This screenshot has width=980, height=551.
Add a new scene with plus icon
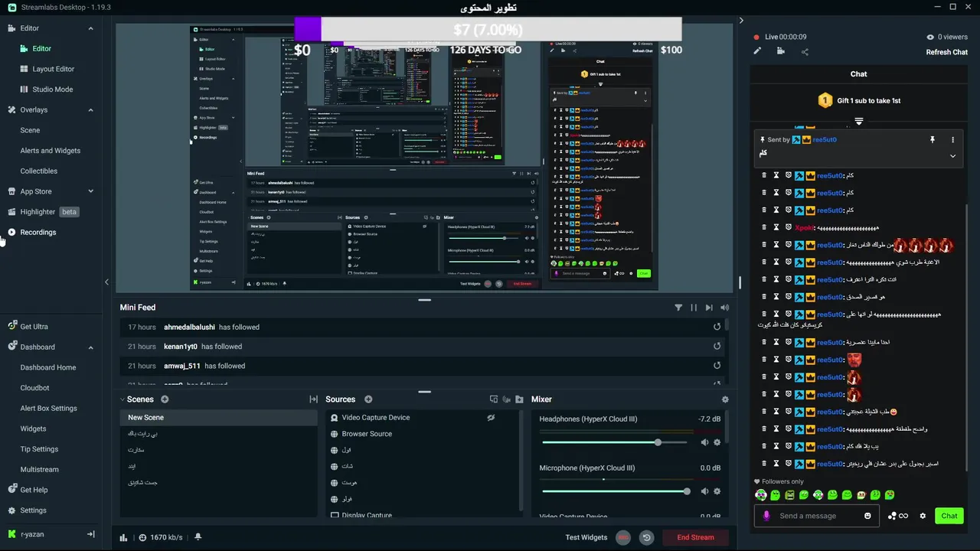tap(165, 399)
